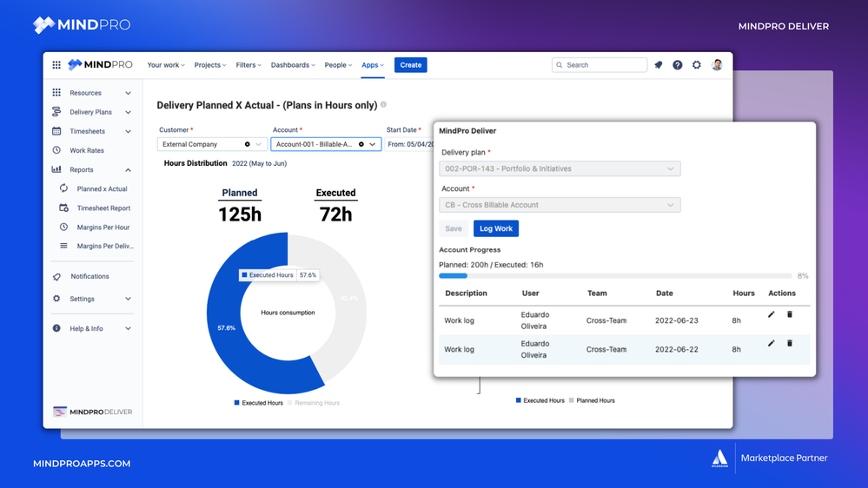Click the MindPro Deliver sidebar footer logo
This screenshot has height=488, width=868.
click(x=92, y=412)
